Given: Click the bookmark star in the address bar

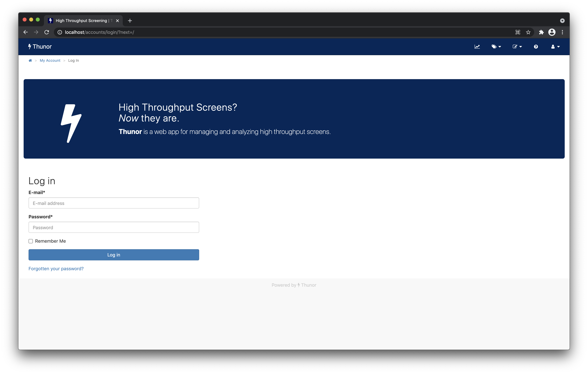Looking at the screenshot, I should tap(528, 32).
